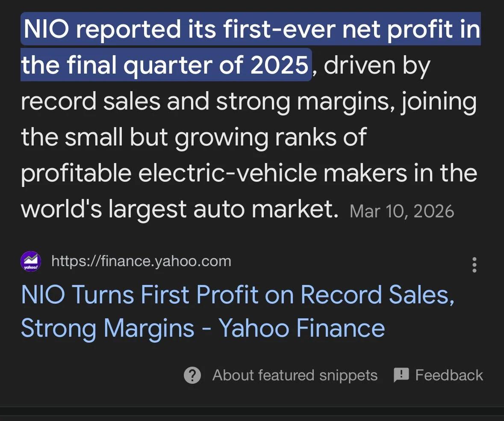The width and height of the screenshot is (504, 421).
Task: Click the Feedback label
Action: click(449, 375)
